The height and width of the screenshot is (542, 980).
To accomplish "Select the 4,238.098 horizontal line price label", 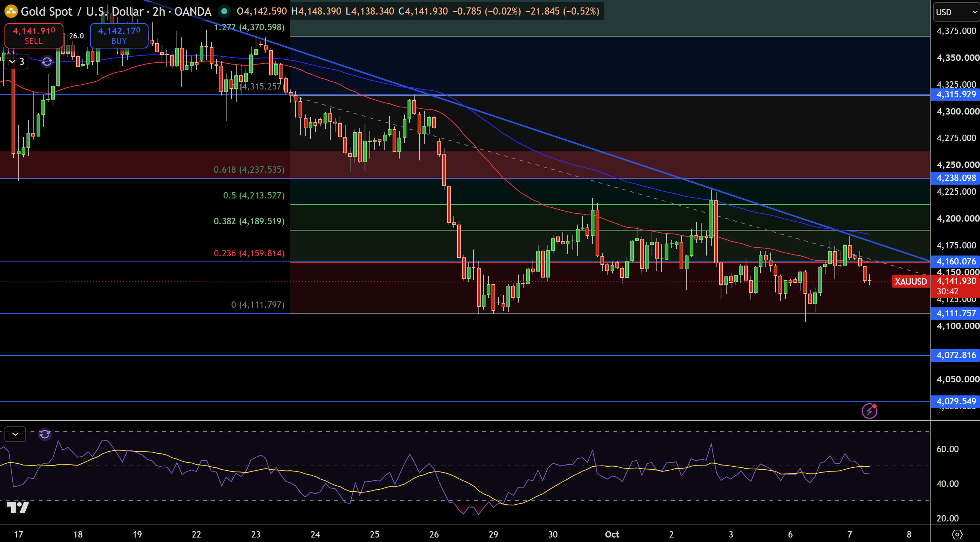I will click(955, 178).
